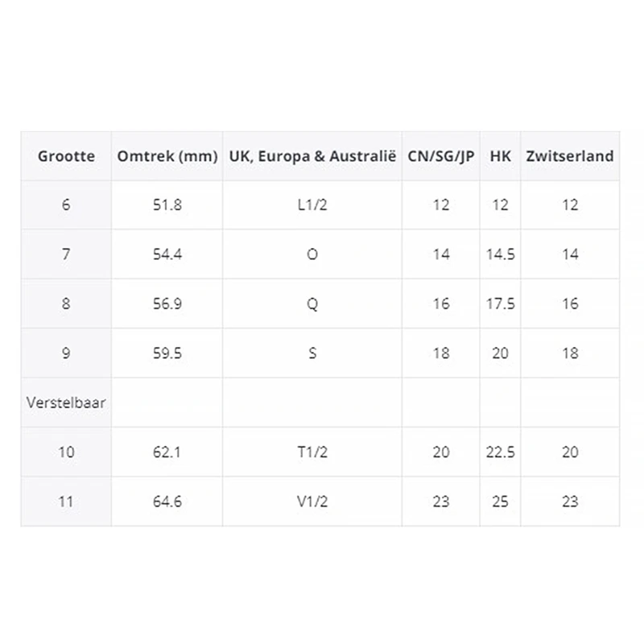Click the UK size letter S
Screen dimensions: 644x644
[x=313, y=353]
